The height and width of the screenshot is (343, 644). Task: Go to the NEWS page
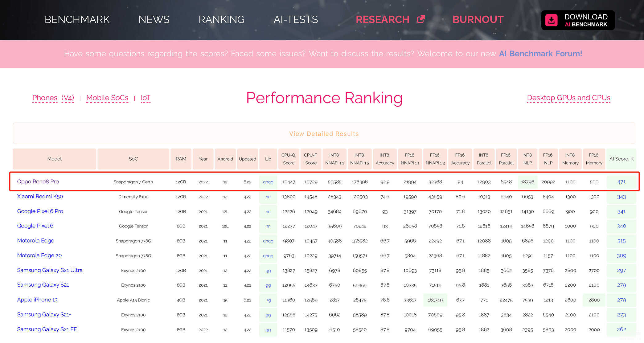click(154, 19)
